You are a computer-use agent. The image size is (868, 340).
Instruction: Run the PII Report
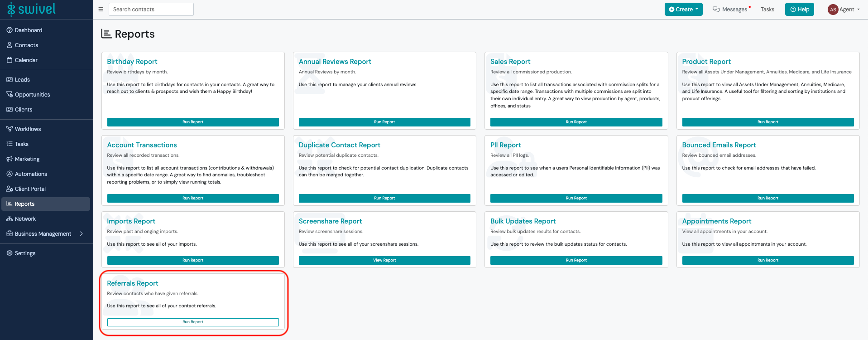[576, 199]
